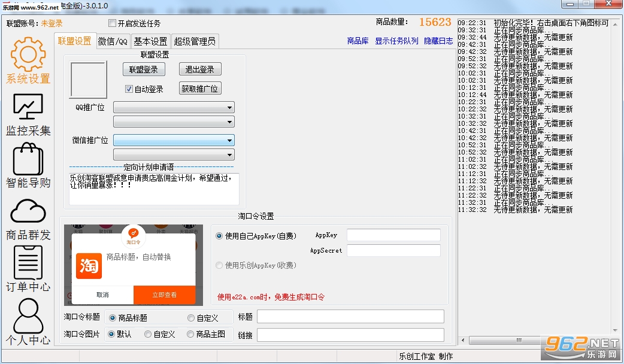Focus the 链接 input field
This screenshot has width=624, height=364.
coord(350,335)
